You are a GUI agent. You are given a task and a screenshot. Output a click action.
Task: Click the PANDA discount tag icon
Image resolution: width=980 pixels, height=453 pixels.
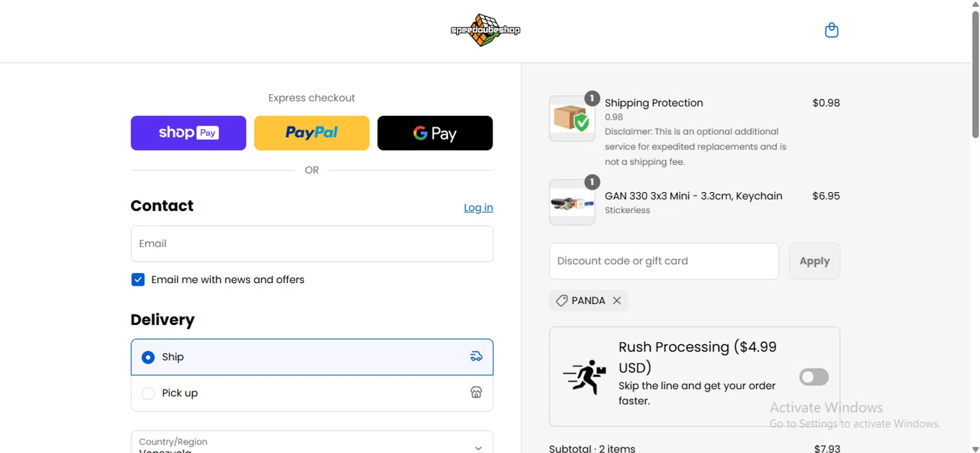click(561, 301)
